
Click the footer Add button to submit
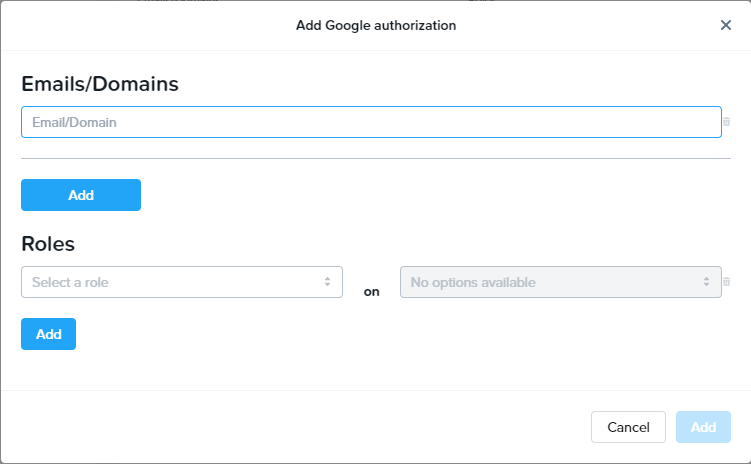tap(703, 427)
